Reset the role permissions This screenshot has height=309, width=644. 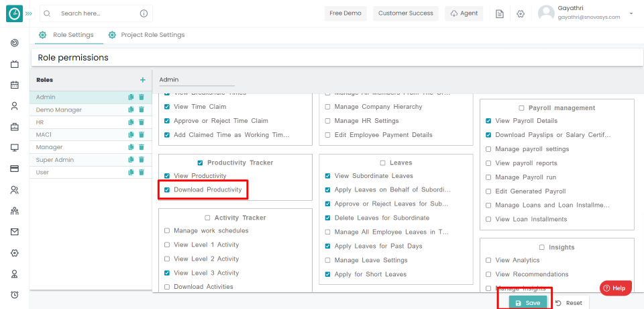tap(569, 303)
